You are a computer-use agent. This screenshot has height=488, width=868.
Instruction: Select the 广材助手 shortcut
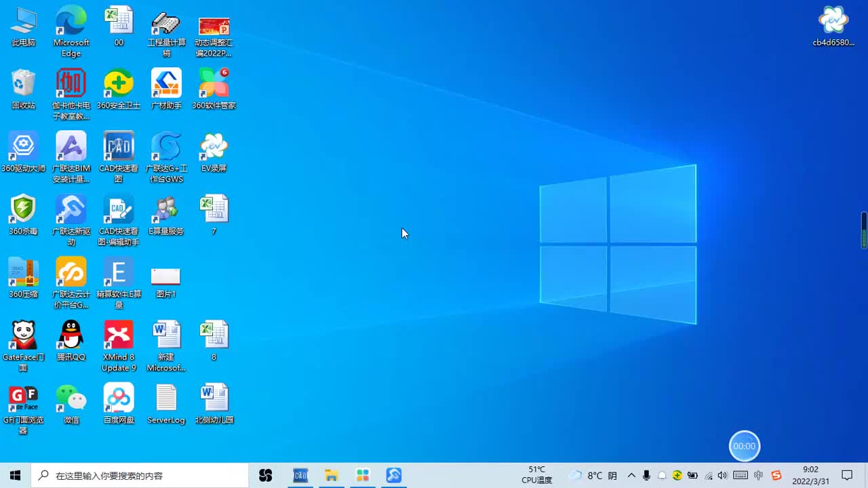(166, 89)
